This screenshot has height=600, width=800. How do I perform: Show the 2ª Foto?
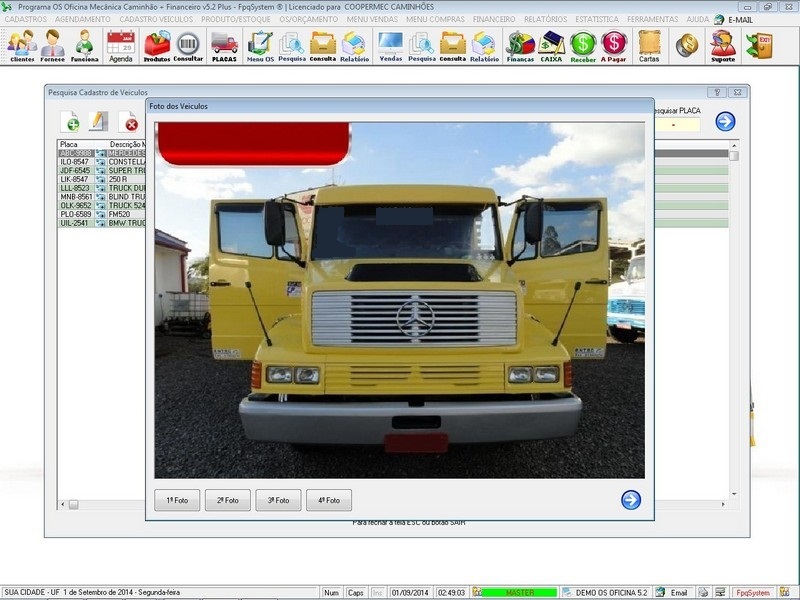228,500
